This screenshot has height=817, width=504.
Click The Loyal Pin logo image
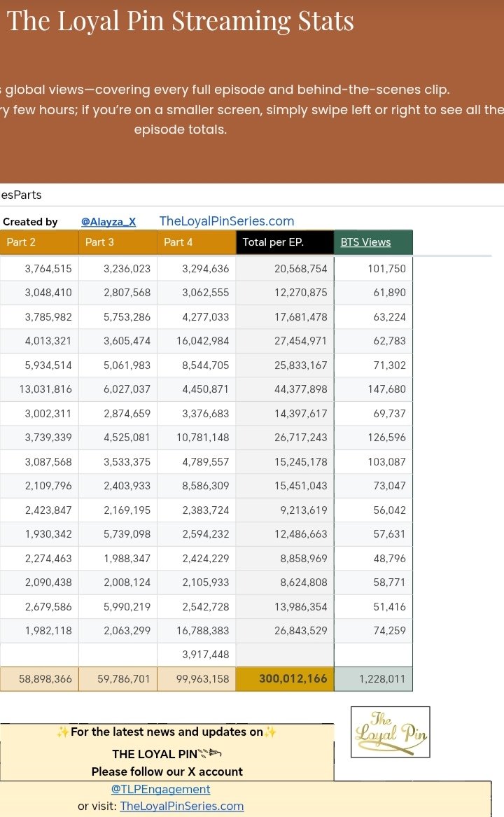click(x=390, y=732)
